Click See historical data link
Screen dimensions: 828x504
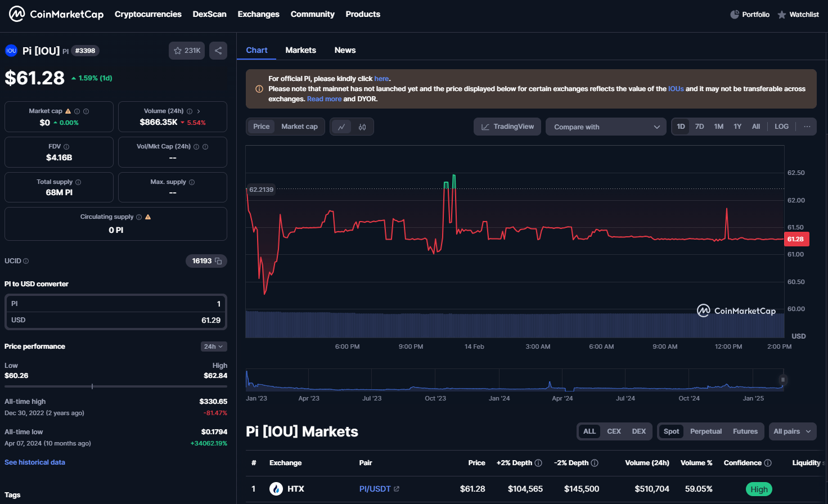click(x=35, y=462)
